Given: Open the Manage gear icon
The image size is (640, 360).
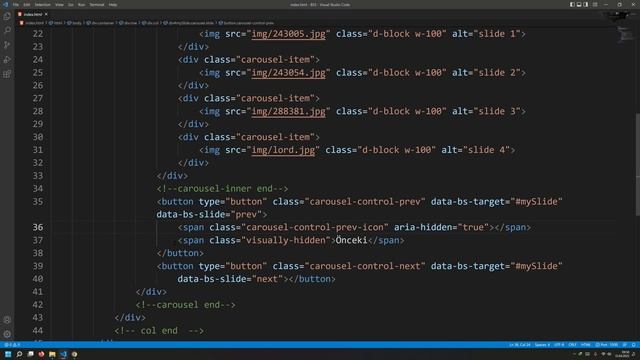Looking at the screenshot, I should tap(7, 334).
